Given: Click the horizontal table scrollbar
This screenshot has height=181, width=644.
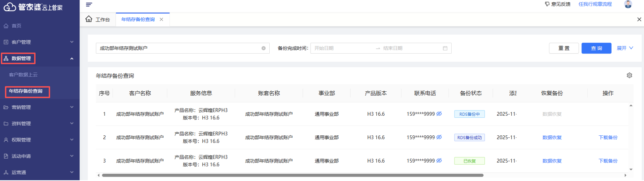Looking at the screenshot, I should pyautogui.click(x=293, y=175).
